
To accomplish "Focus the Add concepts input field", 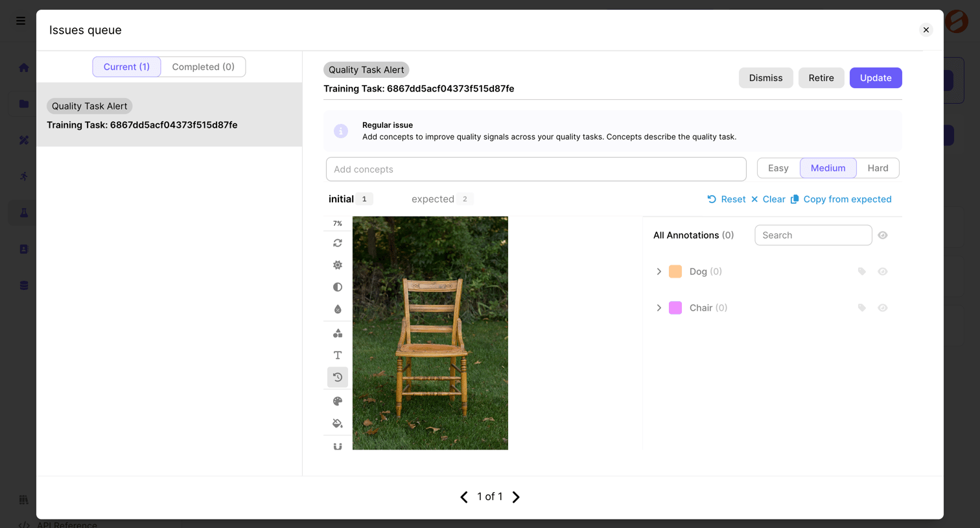I will click(x=536, y=169).
